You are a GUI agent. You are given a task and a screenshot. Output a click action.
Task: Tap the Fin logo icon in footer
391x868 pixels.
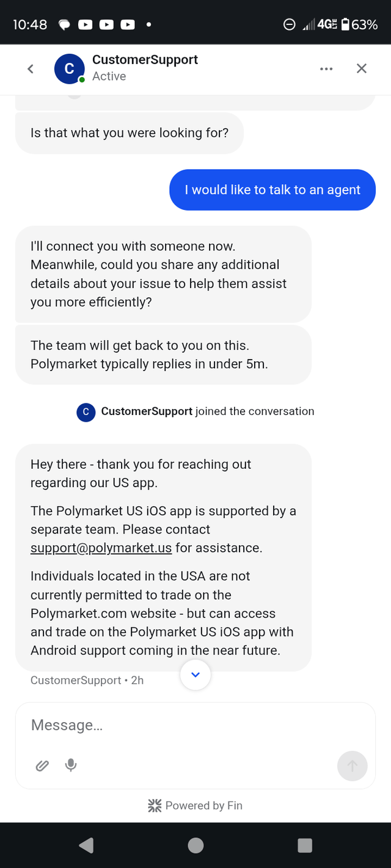click(x=155, y=806)
